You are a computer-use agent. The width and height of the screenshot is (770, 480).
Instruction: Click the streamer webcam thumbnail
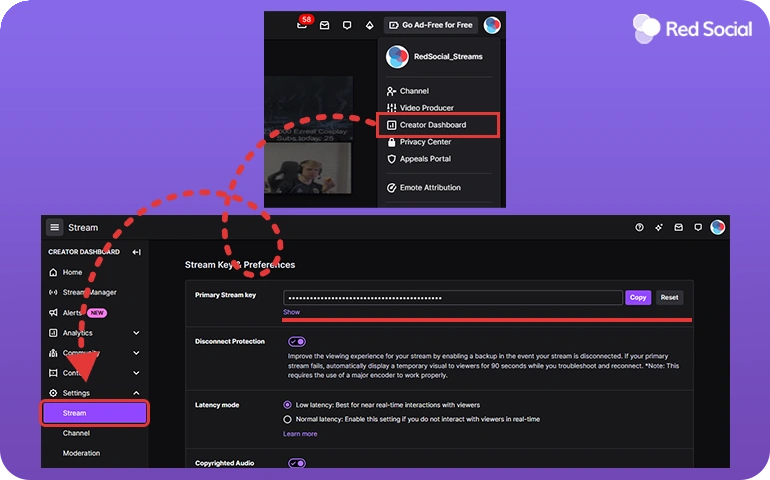(x=308, y=168)
